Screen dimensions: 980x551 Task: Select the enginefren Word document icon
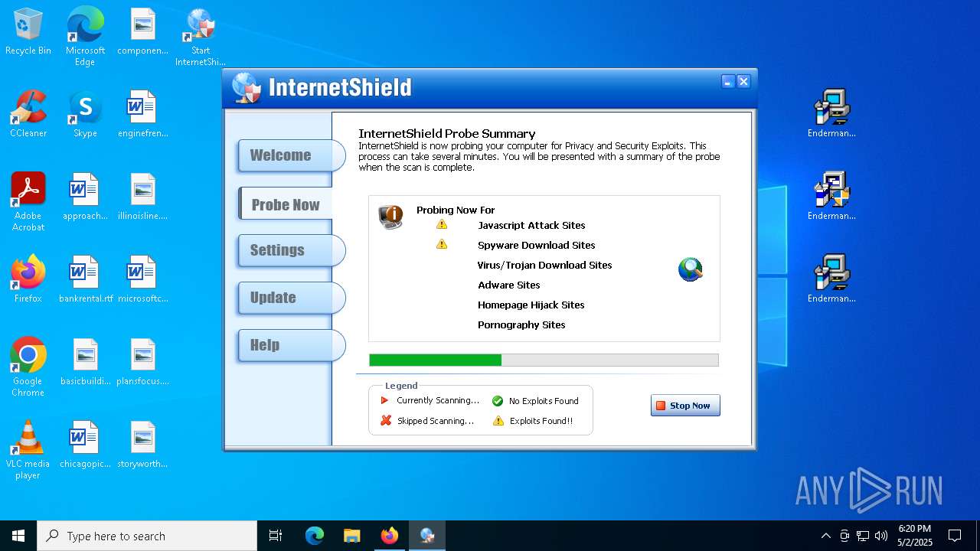click(x=142, y=115)
